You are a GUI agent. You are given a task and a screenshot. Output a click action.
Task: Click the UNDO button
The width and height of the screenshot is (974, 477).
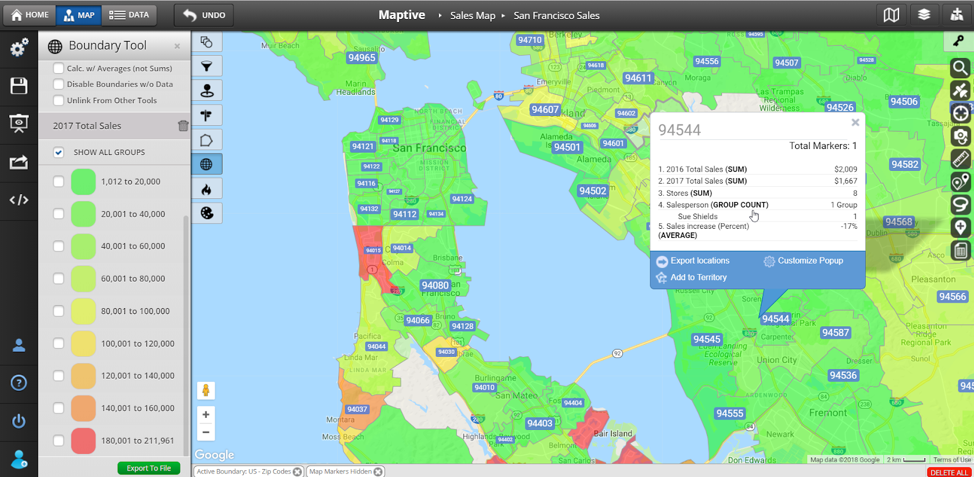coord(204,15)
